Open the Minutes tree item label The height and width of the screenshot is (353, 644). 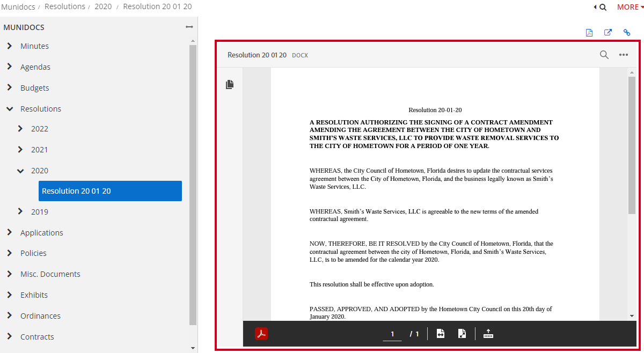(x=34, y=46)
